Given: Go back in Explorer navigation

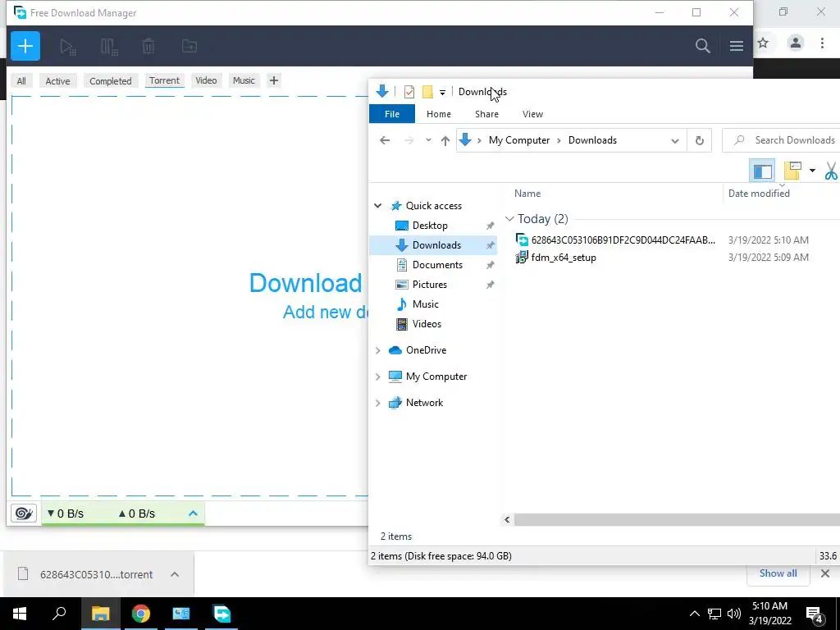Looking at the screenshot, I should click(385, 140).
